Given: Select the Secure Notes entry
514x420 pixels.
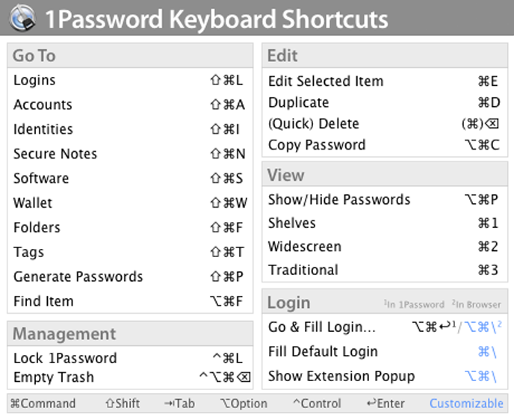Looking at the screenshot, I should tap(55, 154).
